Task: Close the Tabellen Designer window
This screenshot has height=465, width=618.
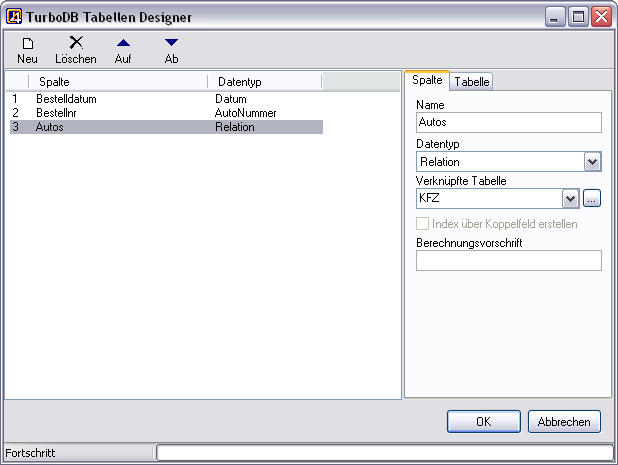Action: pyautogui.click(x=601, y=17)
